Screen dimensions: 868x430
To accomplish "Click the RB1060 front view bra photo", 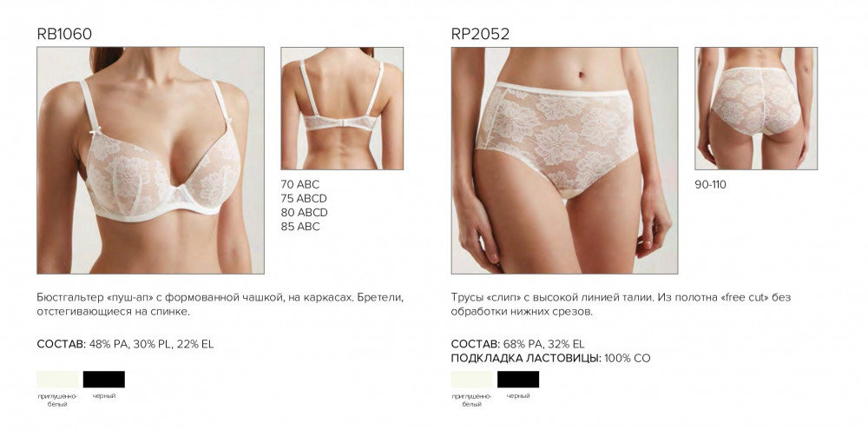I will click(150, 160).
